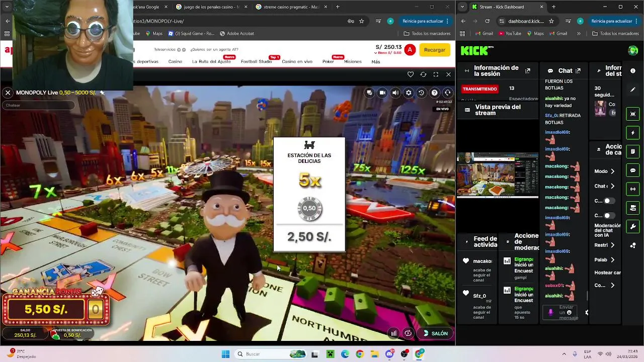Close MONOPOLY Live with circled X
Image resolution: width=644 pixels, height=362 pixels.
point(8,93)
